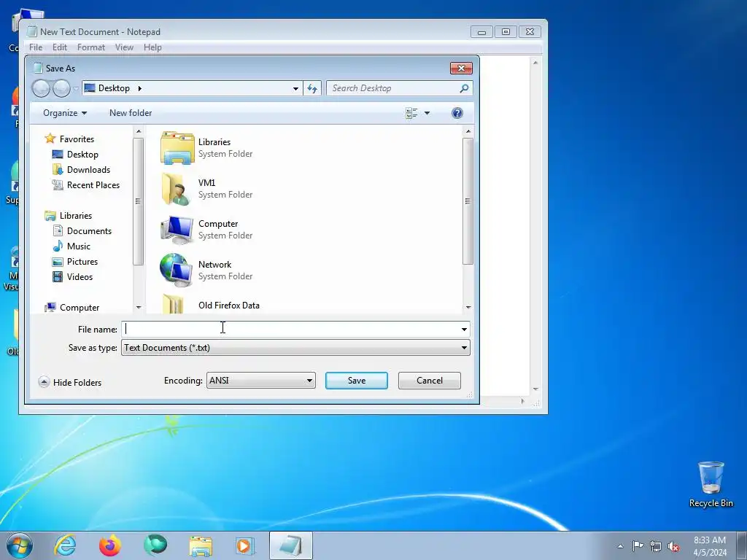The height and width of the screenshot is (560, 747).
Task: Open the More view options arrow
Action: [x=427, y=113]
